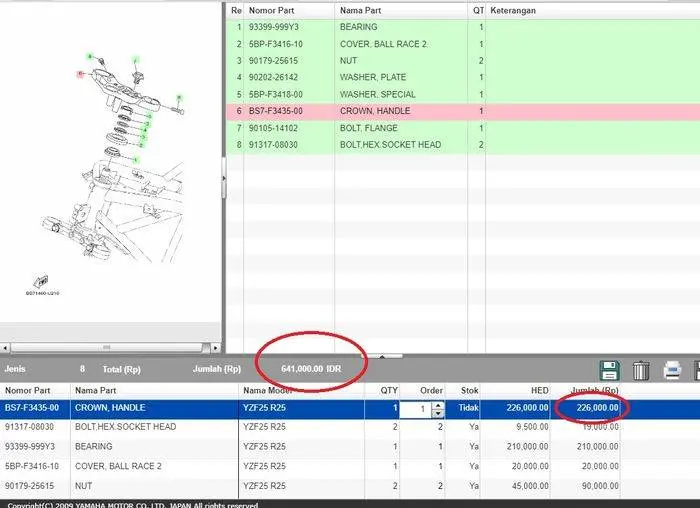Edit the Order quantity field for CROWN, HANDLE

tap(417, 408)
